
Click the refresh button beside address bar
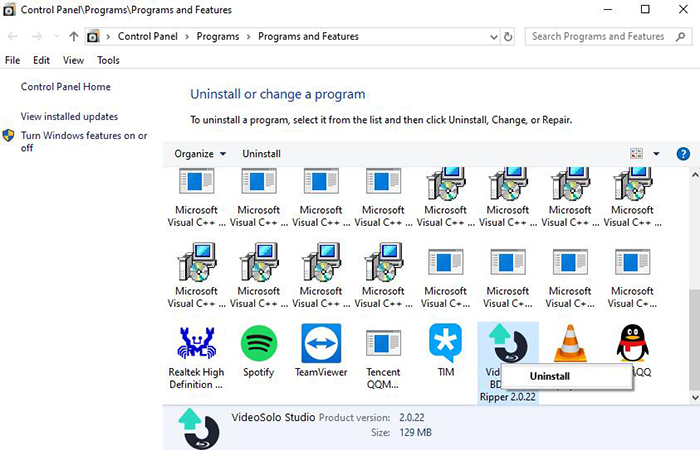508,37
